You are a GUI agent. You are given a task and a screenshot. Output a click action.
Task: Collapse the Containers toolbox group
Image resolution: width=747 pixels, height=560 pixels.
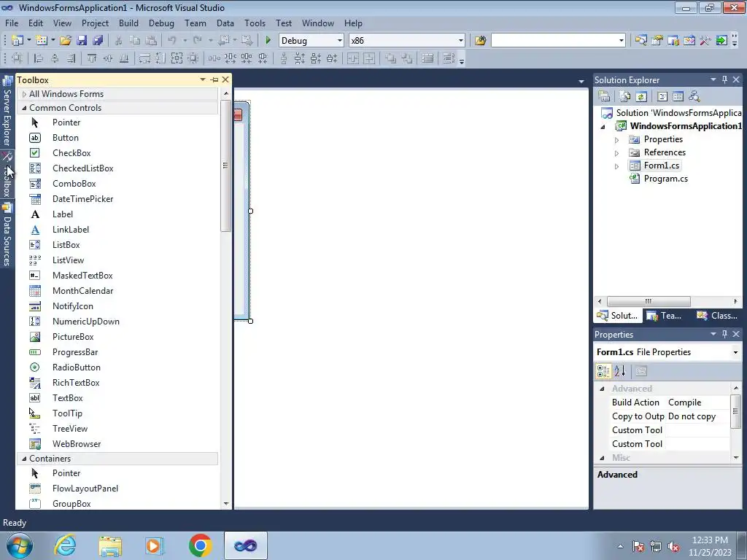24,459
